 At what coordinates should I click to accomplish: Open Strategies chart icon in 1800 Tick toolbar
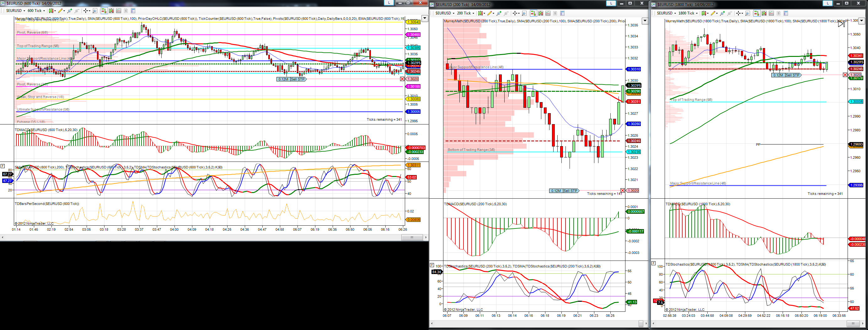coord(771,13)
